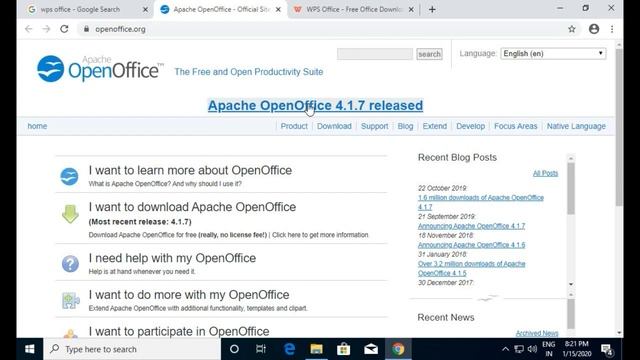
Task: Open File Explorer from taskbar
Action: 316,349
